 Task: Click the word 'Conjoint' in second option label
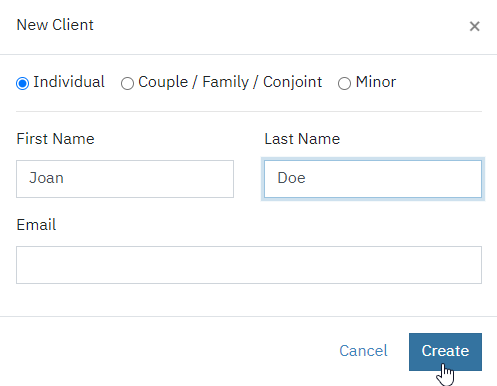click(x=292, y=82)
